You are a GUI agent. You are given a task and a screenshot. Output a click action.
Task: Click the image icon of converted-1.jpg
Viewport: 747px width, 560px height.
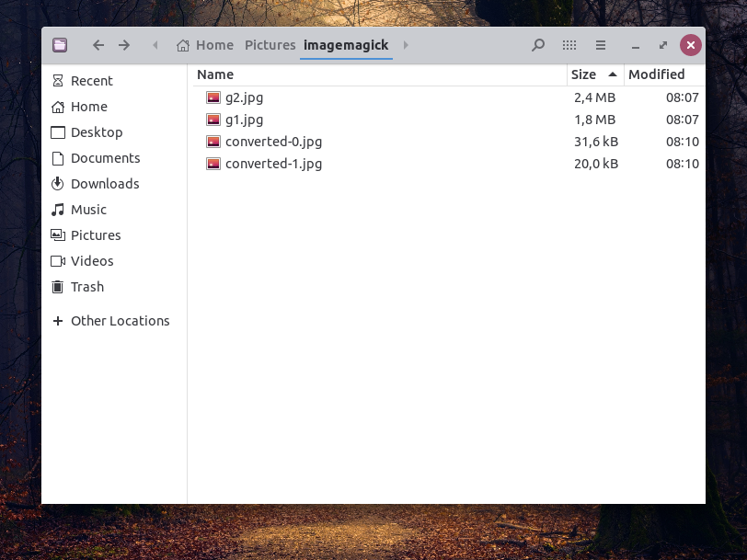pos(213,164)
